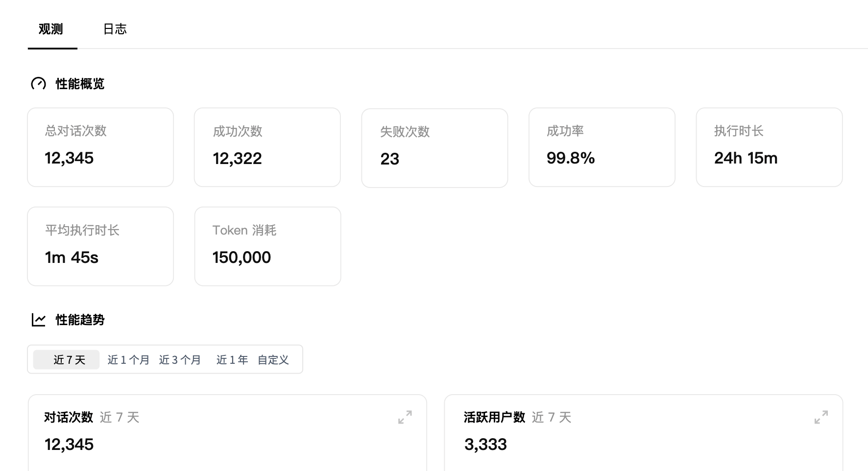
Task: Click the 失败次数 metric card
Action: click(434, 147)
